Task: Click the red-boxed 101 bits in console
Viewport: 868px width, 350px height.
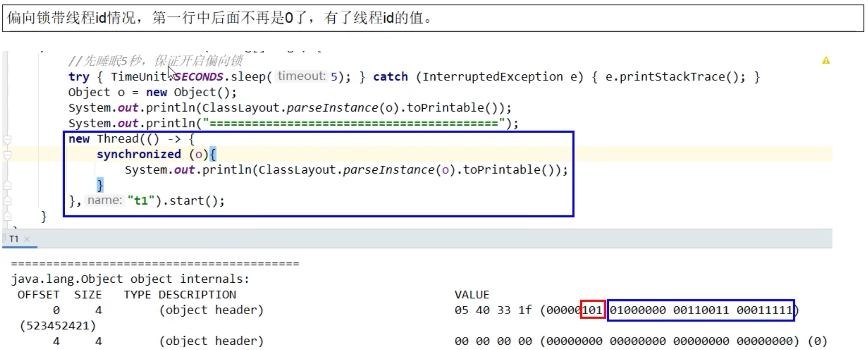Action: click(592, 310)
